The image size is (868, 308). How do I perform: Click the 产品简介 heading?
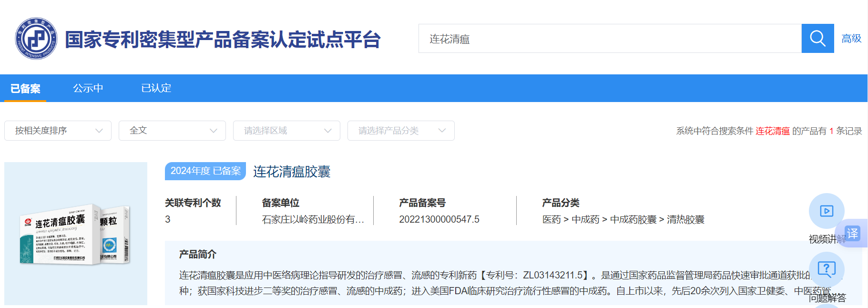pos(198,255)
